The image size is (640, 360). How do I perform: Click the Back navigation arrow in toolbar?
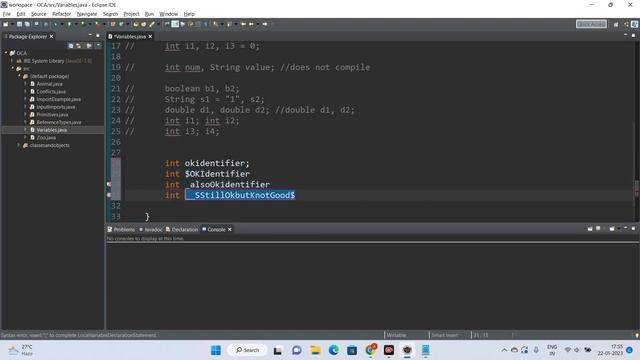(x=251, y=24)
